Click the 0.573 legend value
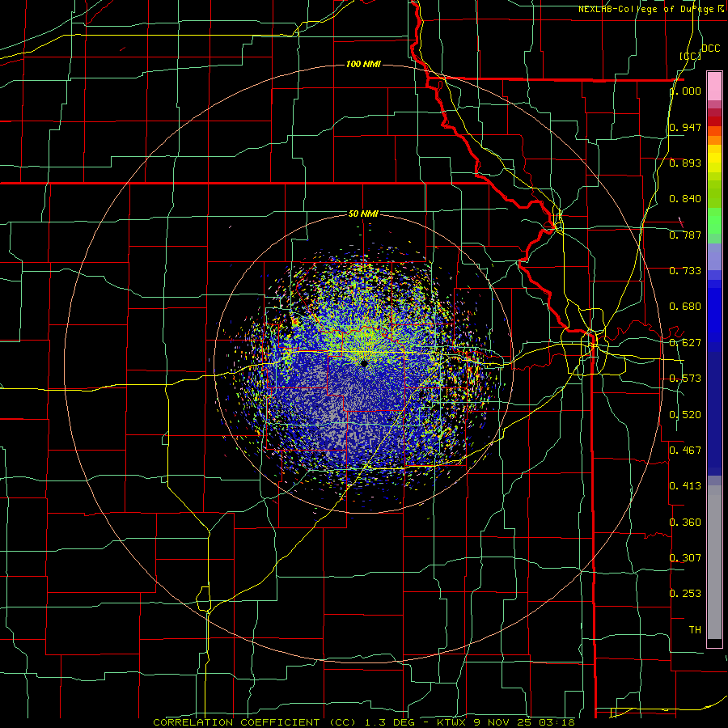728x728 pixels. pyautogui.click(x=685, y=379)
